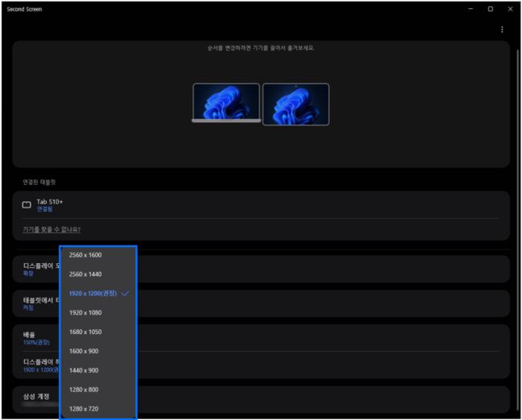The width and height of the screenshot is (522, 420).
Task: Choose the 1440 x 900 option
Action: 85,371
